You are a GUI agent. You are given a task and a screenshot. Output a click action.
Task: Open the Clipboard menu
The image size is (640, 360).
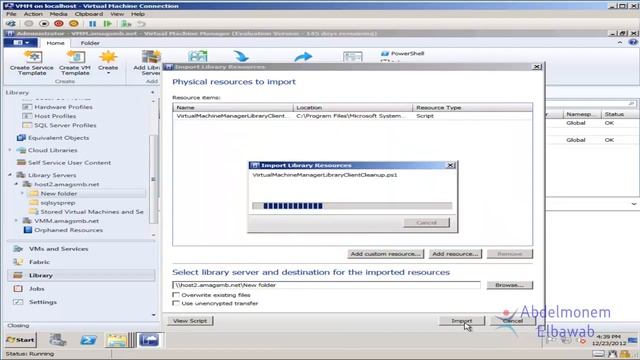[89, 14]
